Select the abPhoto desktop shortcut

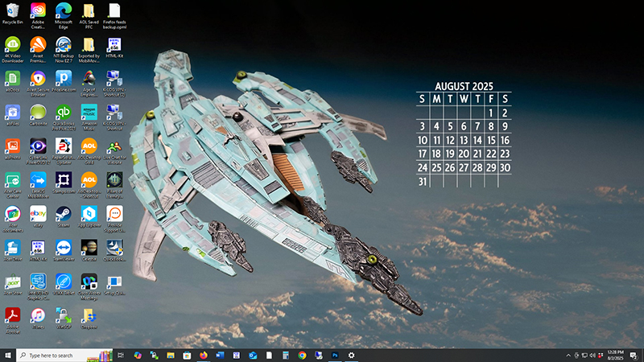click(13, 149)
